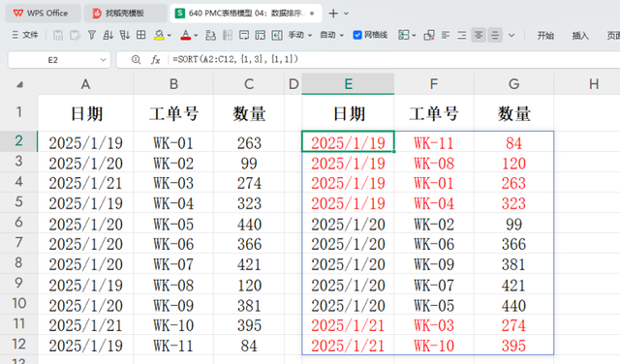Viewport: 620px width, 364px height.
Task: Open the Name Box dropdown arrow
Action: pos(104,60)
